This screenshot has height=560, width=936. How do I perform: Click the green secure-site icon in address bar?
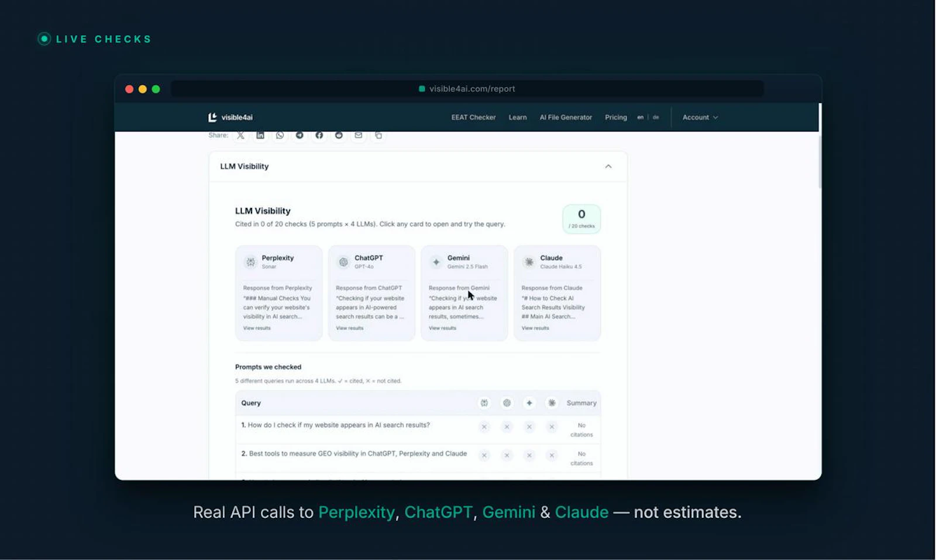422,89
